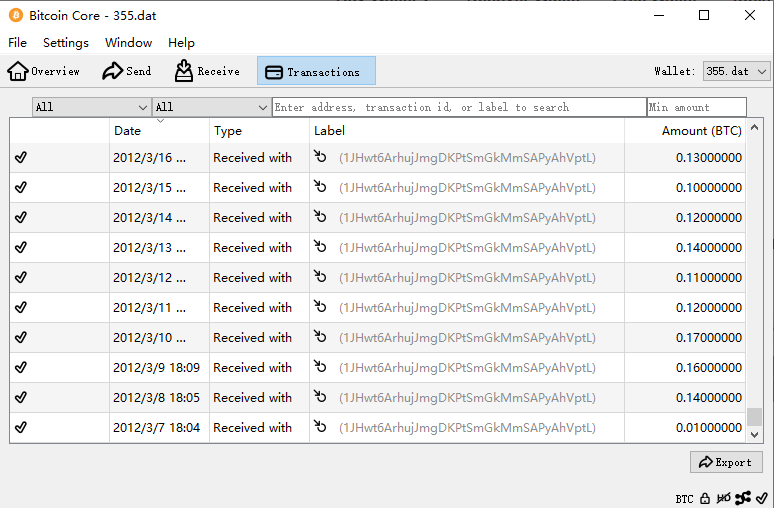Open the Settings menu

[66, 43]
